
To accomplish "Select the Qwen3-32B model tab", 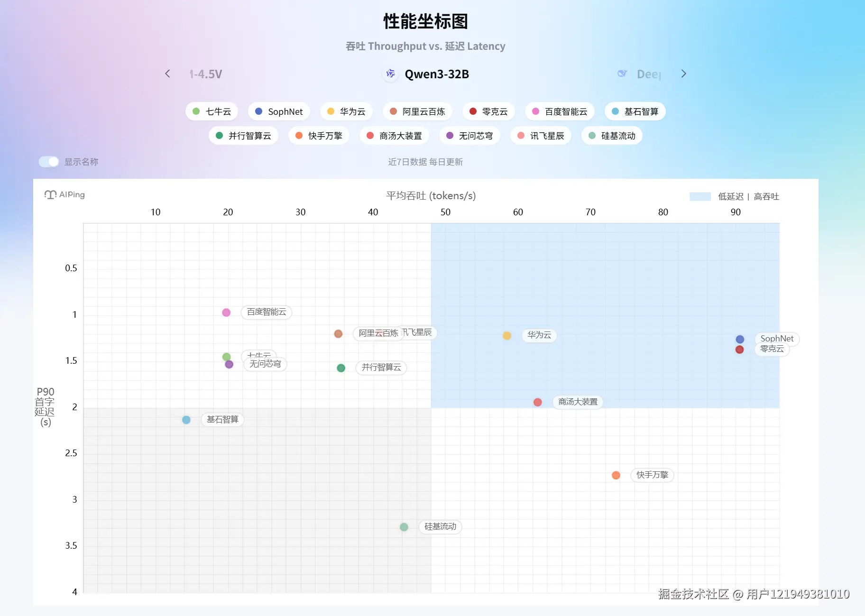I will click(425, 74).
